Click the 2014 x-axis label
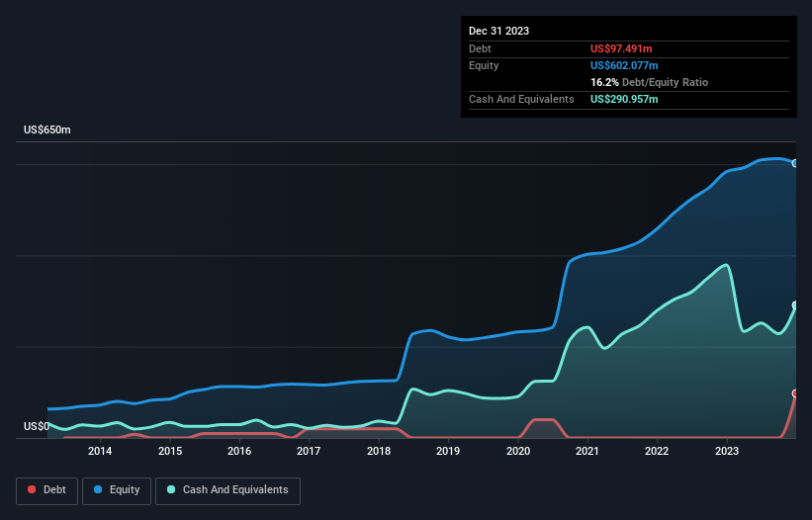The height and width of the screenshot is (520, 812). click(100, 451)
